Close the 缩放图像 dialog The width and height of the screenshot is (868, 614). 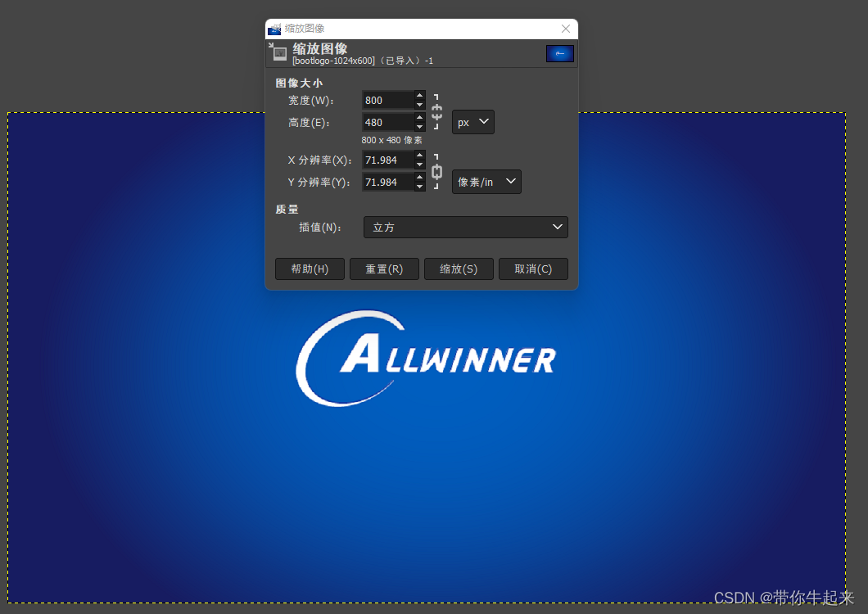point(565,29)
